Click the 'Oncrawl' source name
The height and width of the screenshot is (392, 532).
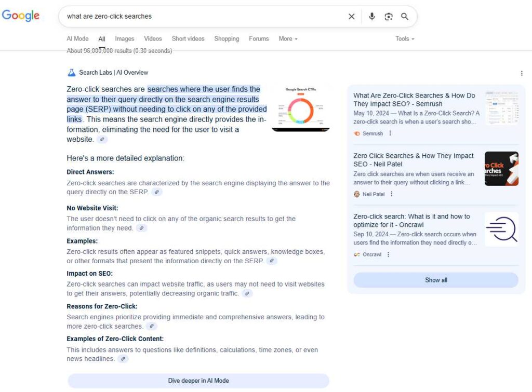[x=372, y=254]
